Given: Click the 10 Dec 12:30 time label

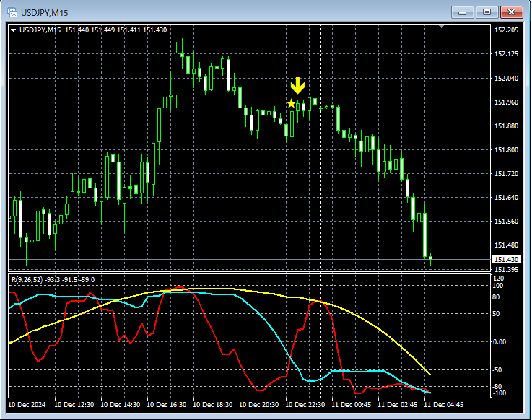Looking at the screenshot, I should coord(74,405).
